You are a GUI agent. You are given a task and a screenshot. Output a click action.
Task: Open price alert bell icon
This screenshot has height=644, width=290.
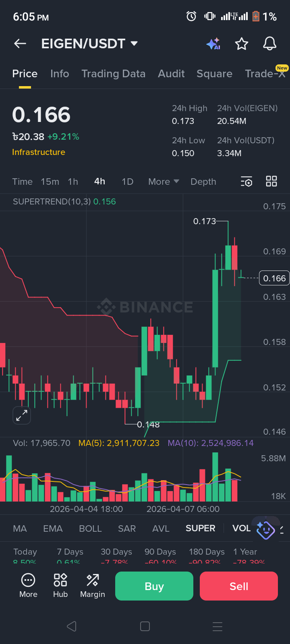(x=270, y=43)
